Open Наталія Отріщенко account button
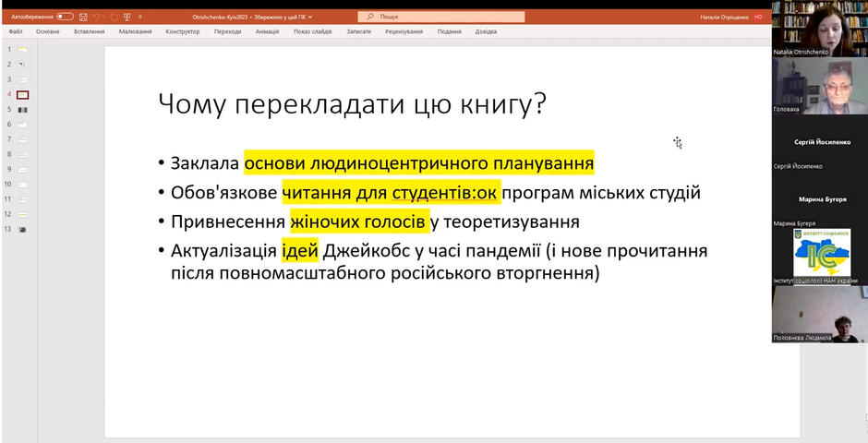Viewport: 868px width, 443px height. 730,18
